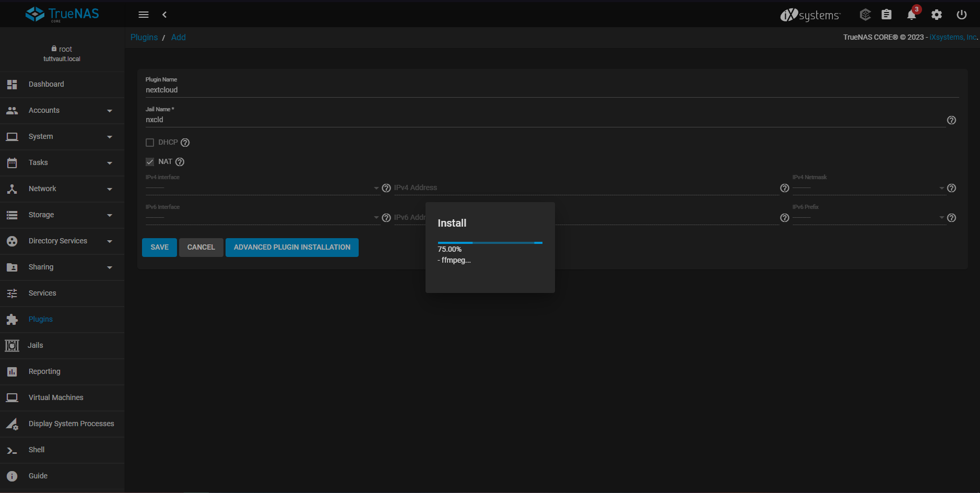Viewport: 980px width, 493px height.
Task: Enable the DHCP checkbox
Action: [150, 143]
